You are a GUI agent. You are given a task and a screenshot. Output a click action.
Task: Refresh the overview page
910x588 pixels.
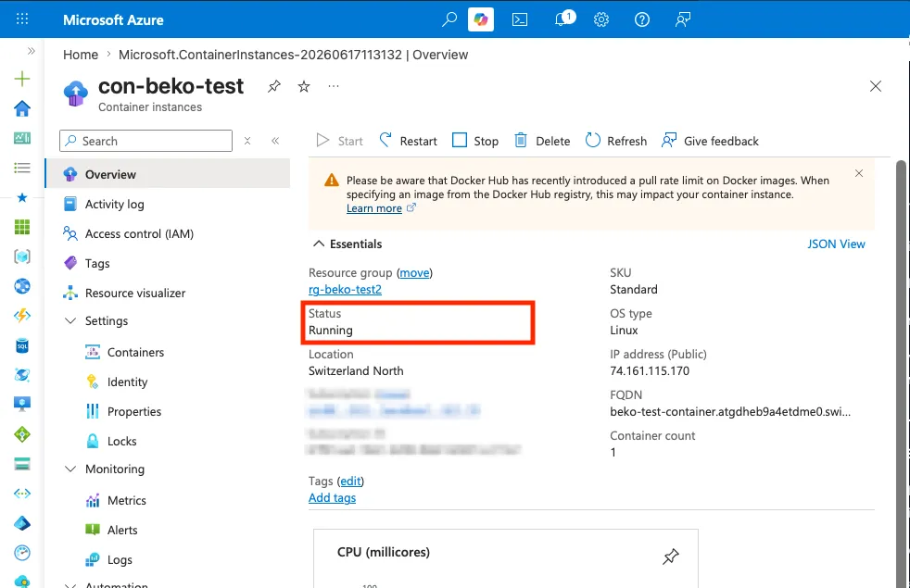615,141
